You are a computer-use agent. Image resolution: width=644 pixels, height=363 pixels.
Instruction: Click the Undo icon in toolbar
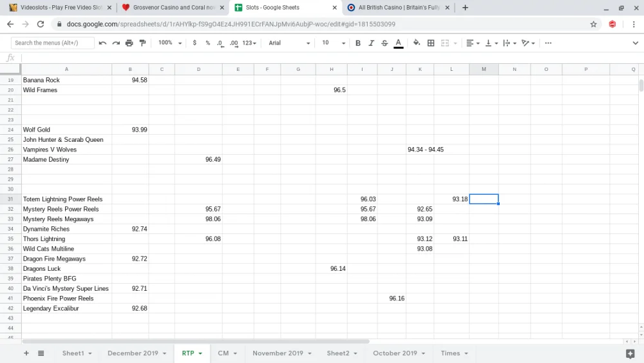102,43
